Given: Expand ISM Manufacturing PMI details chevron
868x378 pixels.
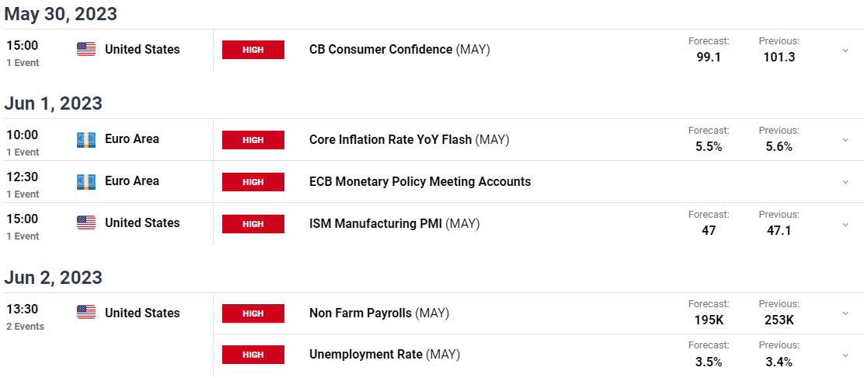Looking at the screenshot, I should click(x=845, y=224).
